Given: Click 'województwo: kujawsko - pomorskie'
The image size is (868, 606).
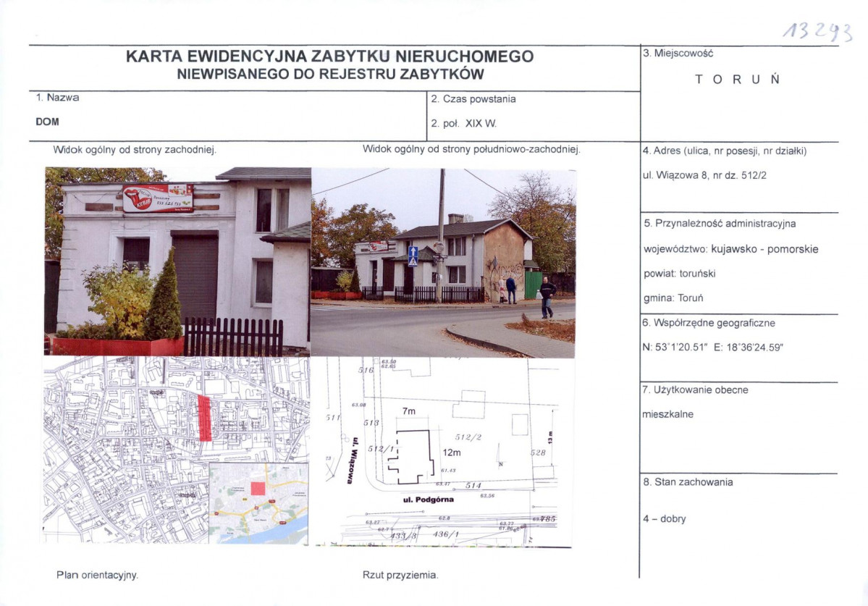Looking at the screenshot, I should (x=730, y=249).
